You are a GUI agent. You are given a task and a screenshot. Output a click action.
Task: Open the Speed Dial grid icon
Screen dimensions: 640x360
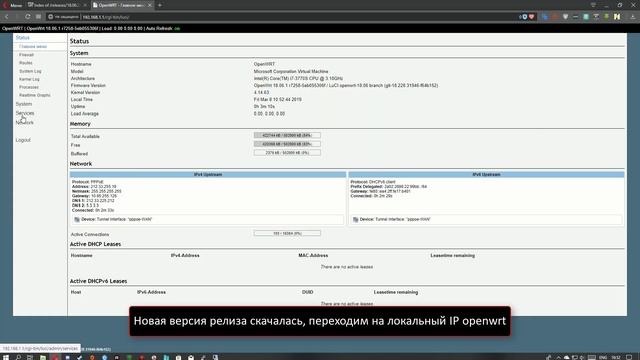38,17
